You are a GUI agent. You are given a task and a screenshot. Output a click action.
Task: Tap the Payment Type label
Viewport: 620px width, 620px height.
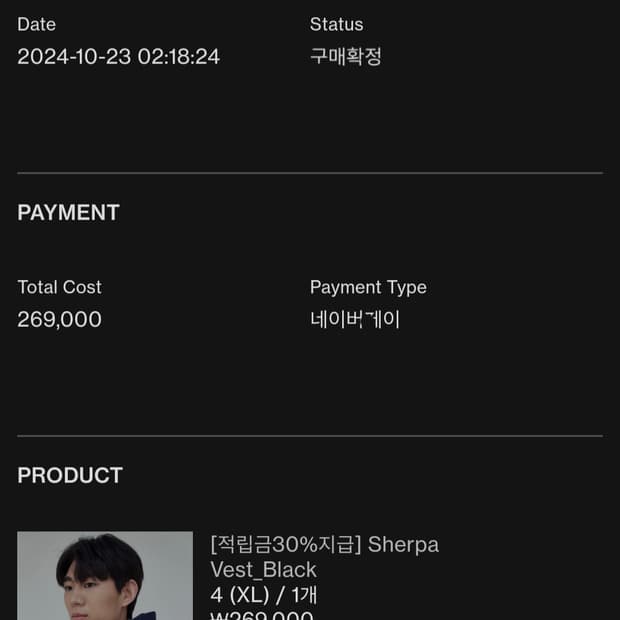(x=368, y=287)
